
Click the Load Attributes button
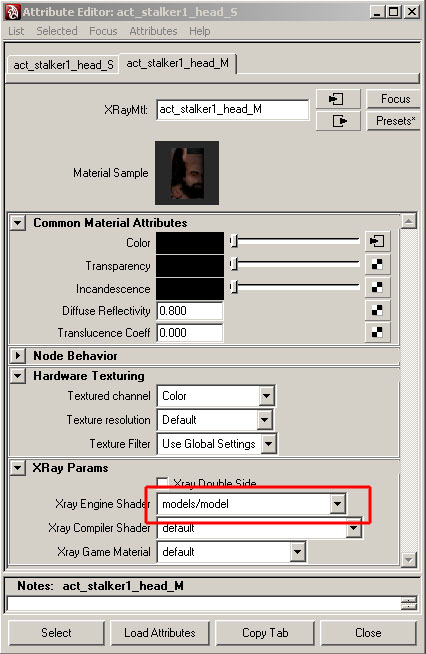pyautogui.click(x=160, y=633)
